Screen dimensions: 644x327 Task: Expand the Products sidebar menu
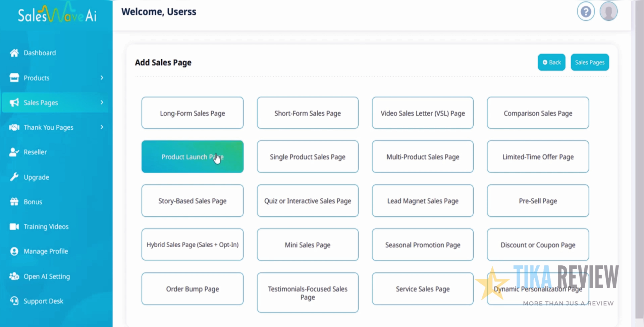click(102, 78)
